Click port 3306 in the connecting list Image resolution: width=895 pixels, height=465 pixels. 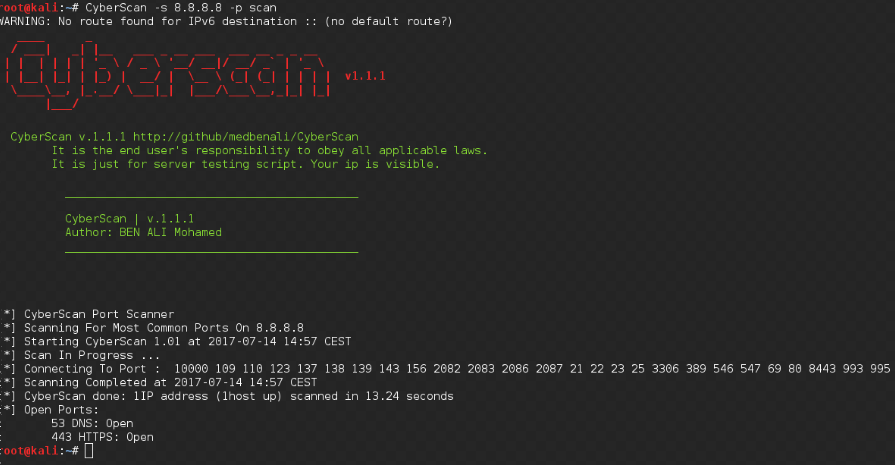665,369
